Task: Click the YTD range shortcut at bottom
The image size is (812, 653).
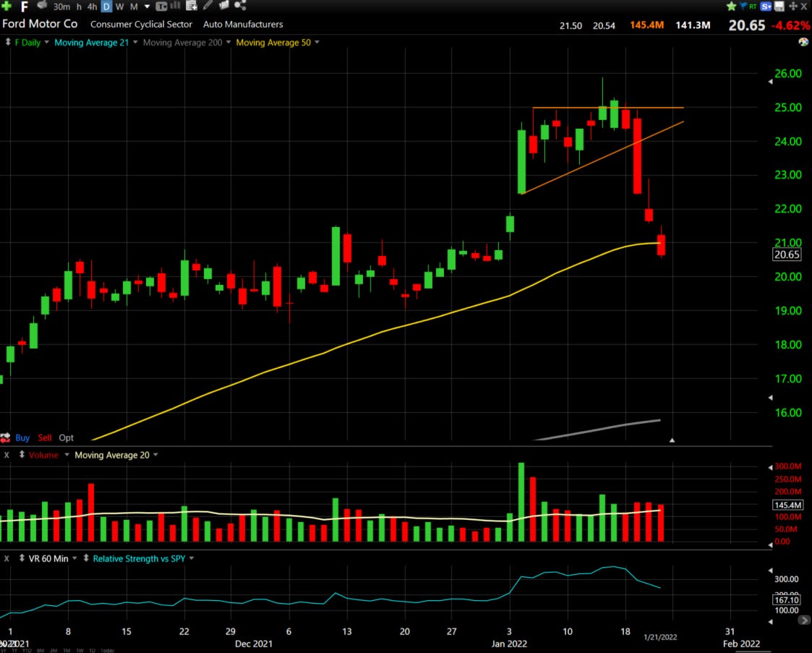Action: pyautogui.click(x=27, y=650)
